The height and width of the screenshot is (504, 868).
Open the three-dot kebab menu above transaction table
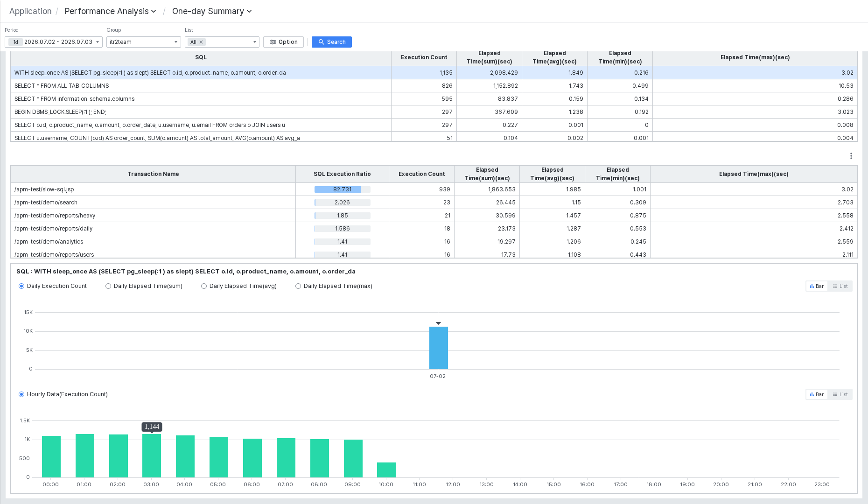851,156
